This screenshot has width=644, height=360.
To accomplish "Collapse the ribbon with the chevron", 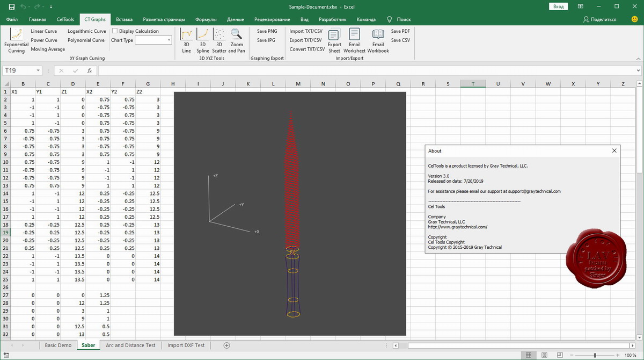I will pyautogui.click(x=638, y=58).
